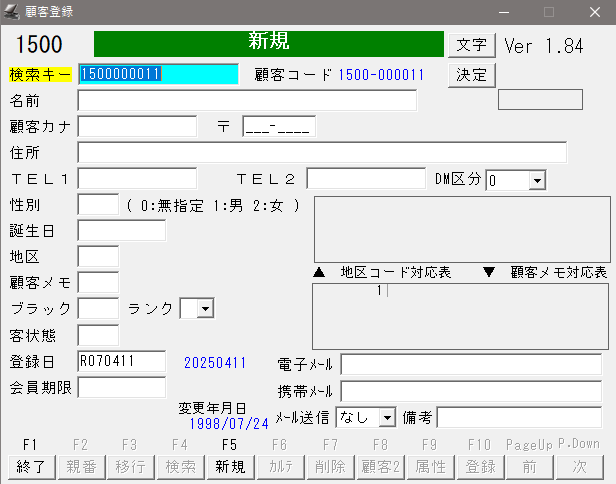Expand the ランク dropdown
Viewport: 616px width, 484px height.
pyautogui.click(x=205, y=309)
